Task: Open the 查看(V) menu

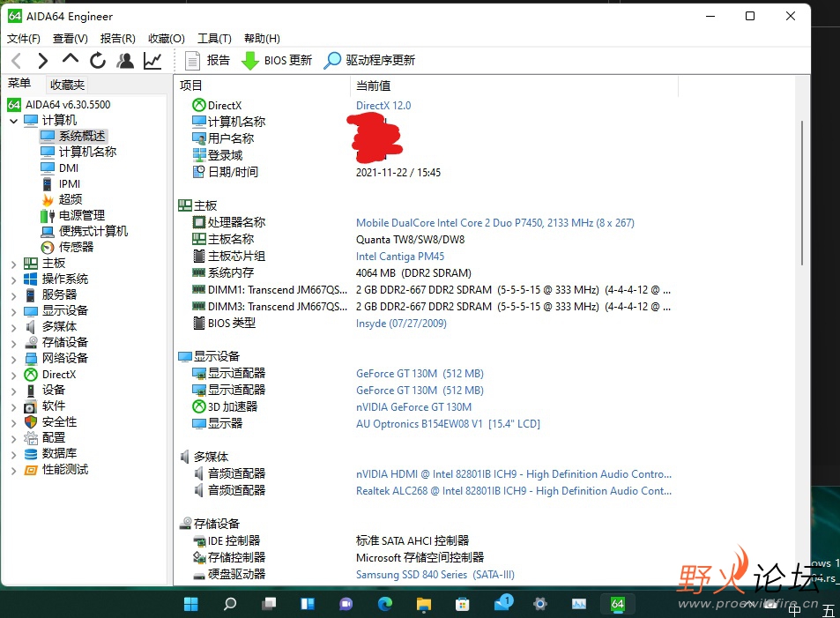Action: pos(71,39)
